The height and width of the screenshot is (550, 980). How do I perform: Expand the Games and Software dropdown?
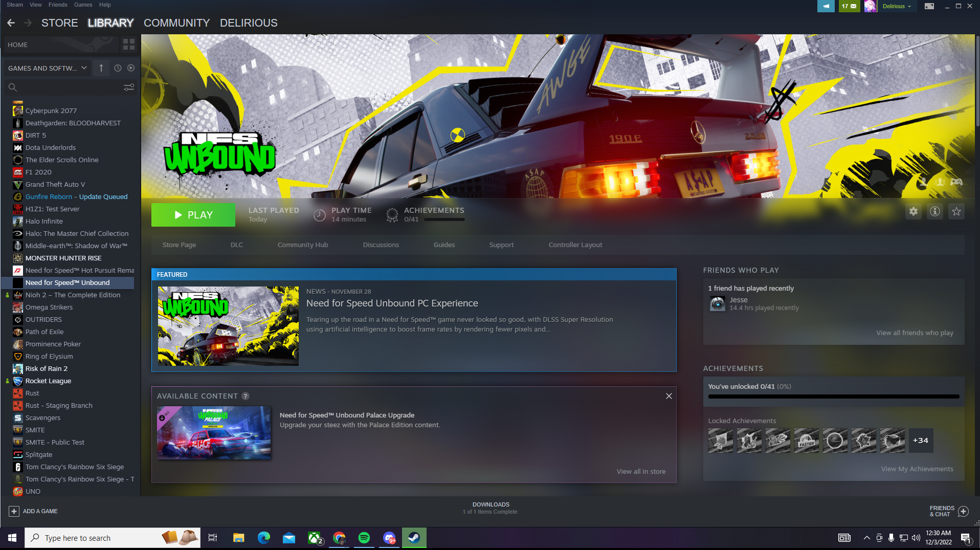pos(47,68)
